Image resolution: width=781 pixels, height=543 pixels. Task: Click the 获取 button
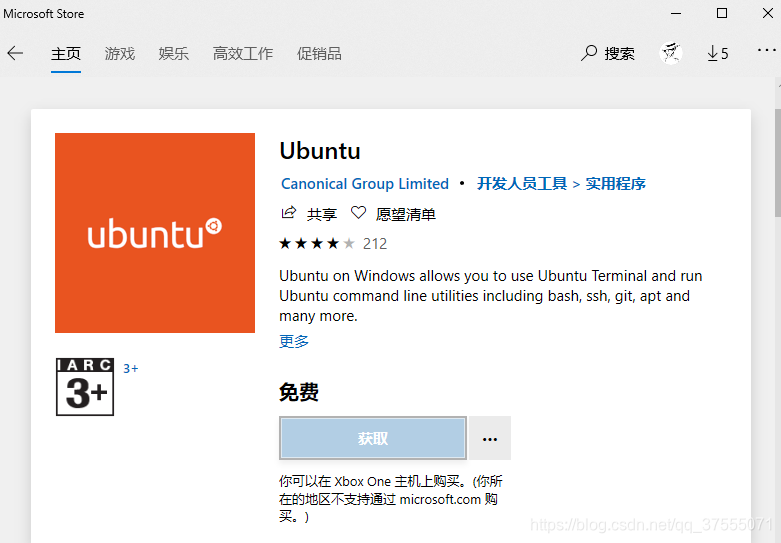(x=373, y=438)
